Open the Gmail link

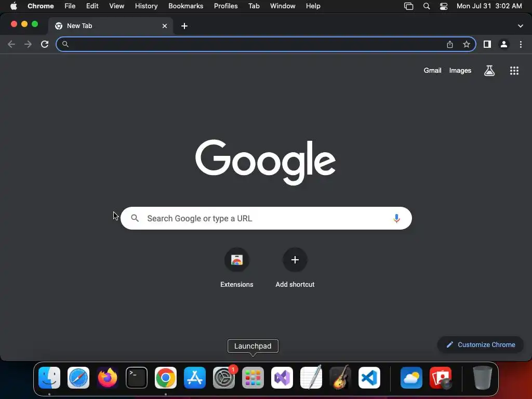[x=432, y=71]
